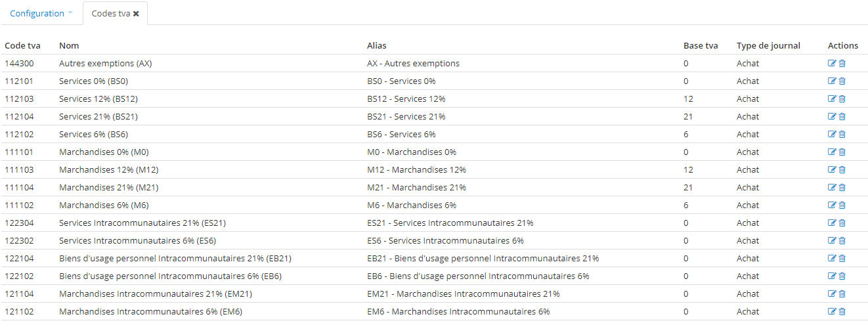The image size is (868, 325).
Task: Delete the Services 0% (BS0) row
Action: (x=842, y=81)
